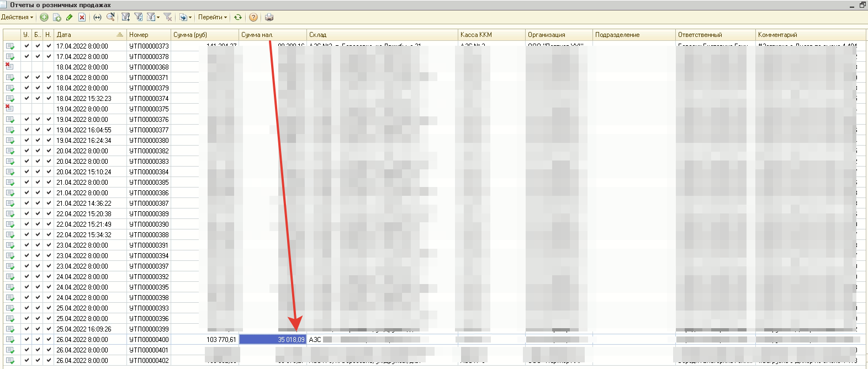Screen dimensions: 868x369
Task: Click the Filter by current value icon
Action: tap(139, 17)
